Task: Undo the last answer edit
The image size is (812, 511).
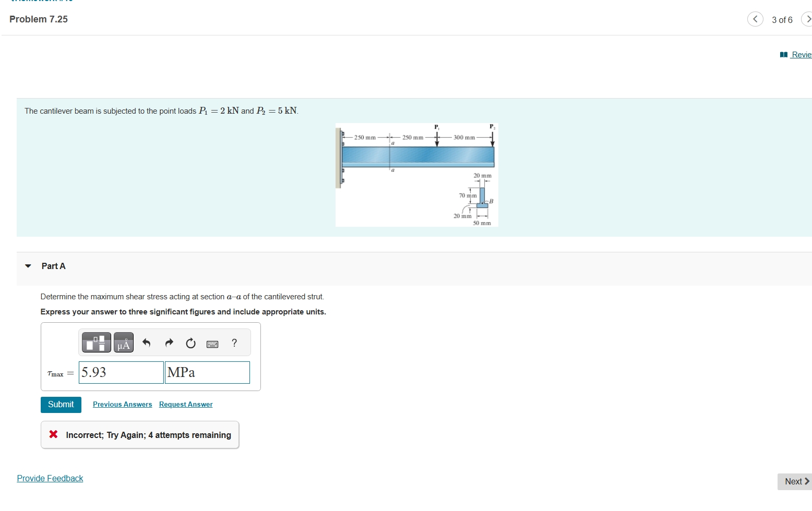Action: (x=147, y=343)
